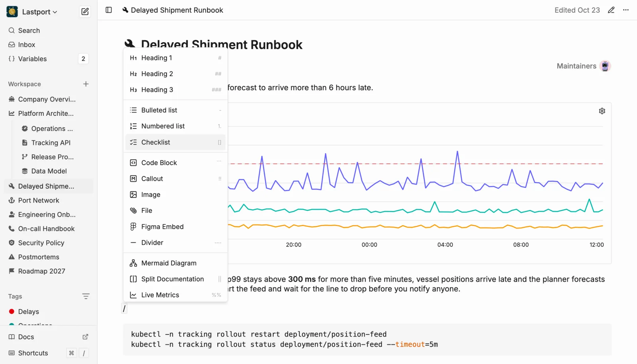Open the Data Model subpage
Viewport: 637px width, 364px height.
(x=55, y=171)
